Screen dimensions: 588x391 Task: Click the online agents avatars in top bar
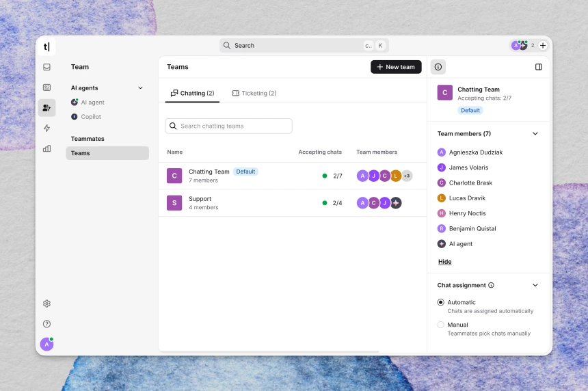[x=520, y=46]
